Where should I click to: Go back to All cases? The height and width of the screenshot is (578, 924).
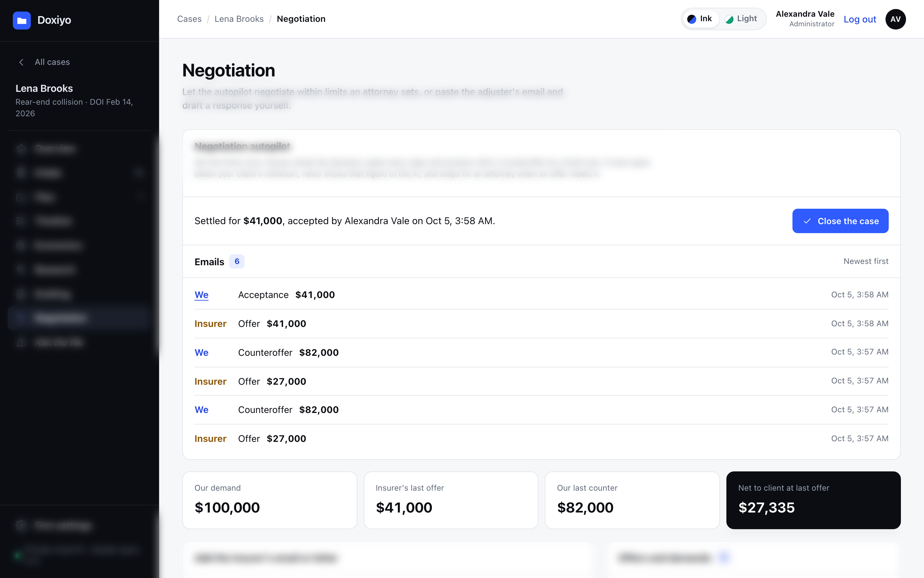pos(52,62)
